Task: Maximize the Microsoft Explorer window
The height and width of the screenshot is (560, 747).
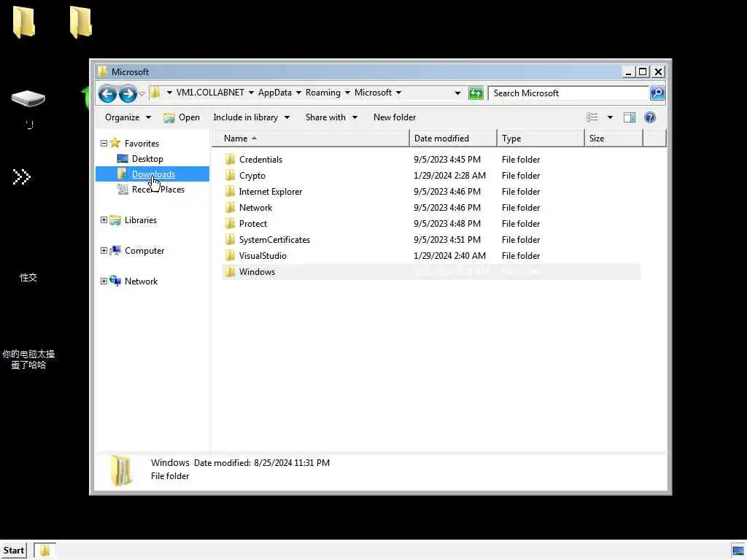Action: tap(643, 72)
